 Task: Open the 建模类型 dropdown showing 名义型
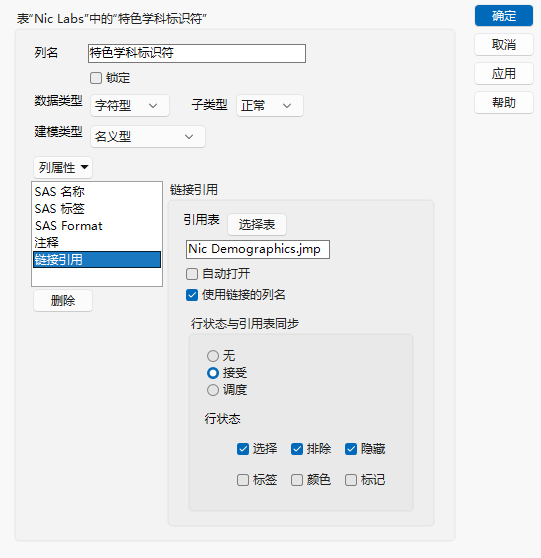(148, 137)
